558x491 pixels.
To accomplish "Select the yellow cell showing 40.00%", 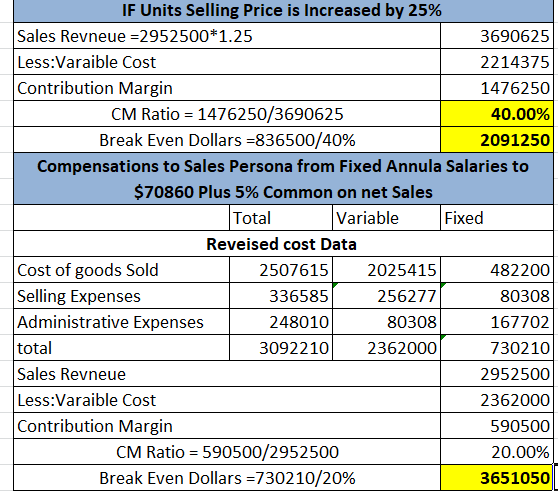I will pyautogui.click(x=497, y=114).
